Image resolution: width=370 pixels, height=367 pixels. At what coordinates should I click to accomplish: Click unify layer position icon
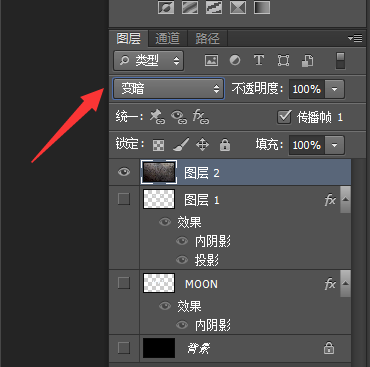coord(157,117)
